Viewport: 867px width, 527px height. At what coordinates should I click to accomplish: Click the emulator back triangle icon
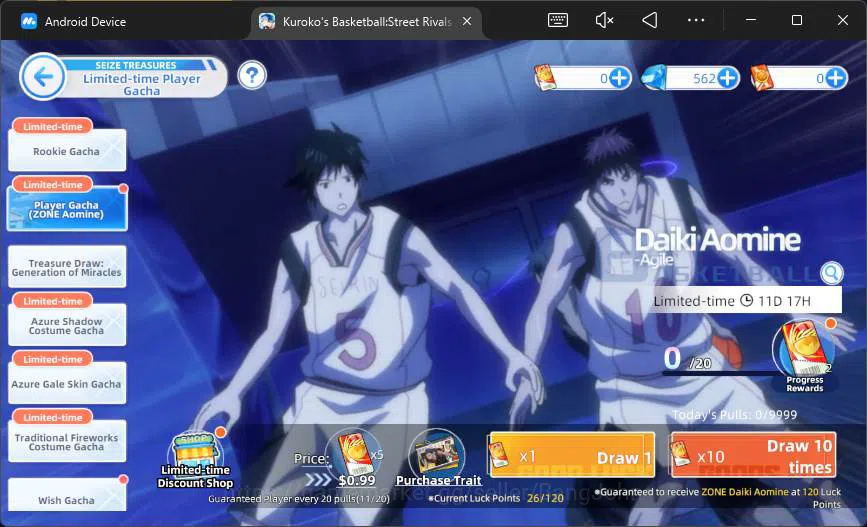[x=650, y=20]
